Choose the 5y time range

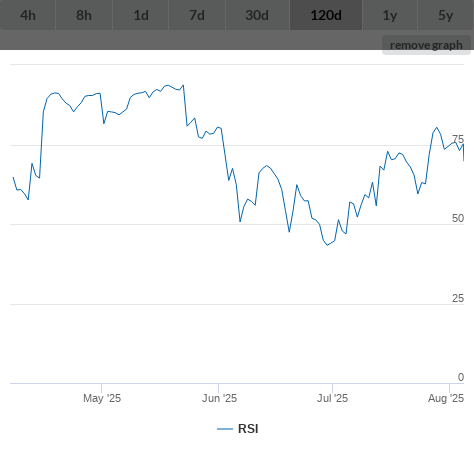click(446, 15)
